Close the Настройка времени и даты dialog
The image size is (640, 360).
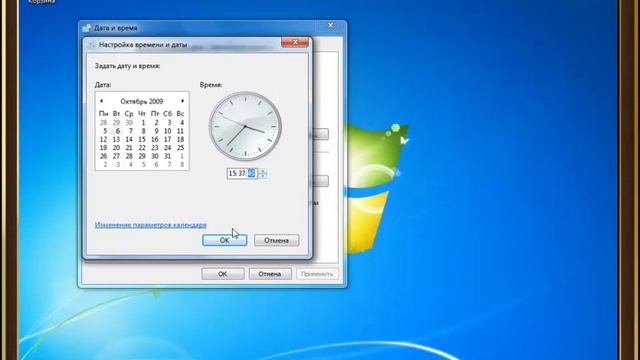(295, 42)
